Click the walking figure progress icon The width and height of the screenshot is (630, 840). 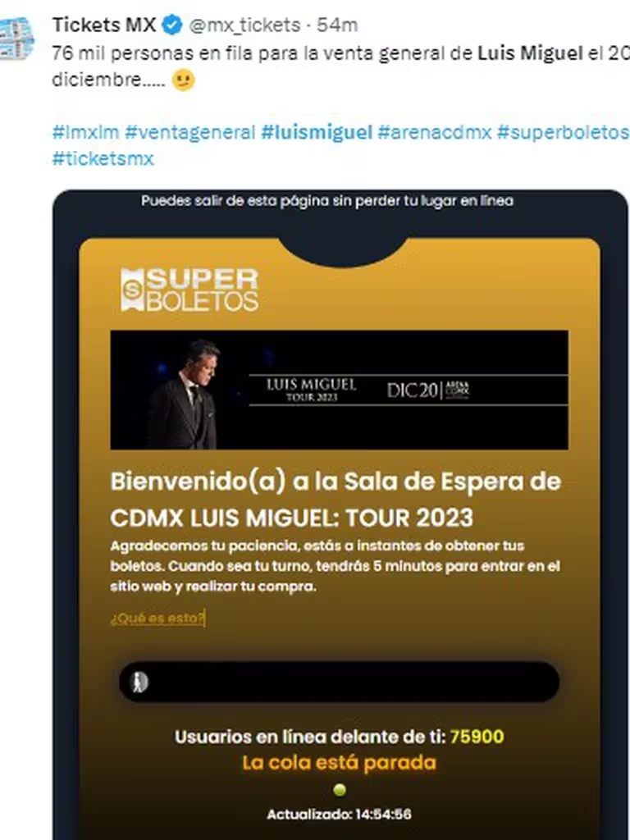tap(140, 682)
